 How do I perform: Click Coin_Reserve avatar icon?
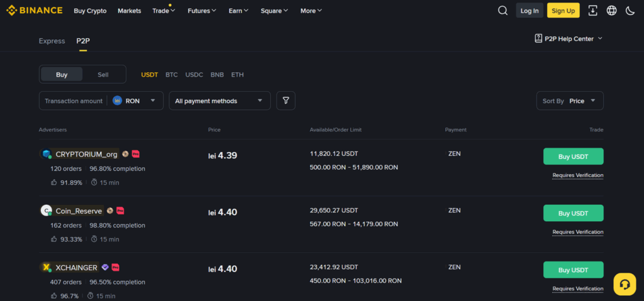point(47,211)
